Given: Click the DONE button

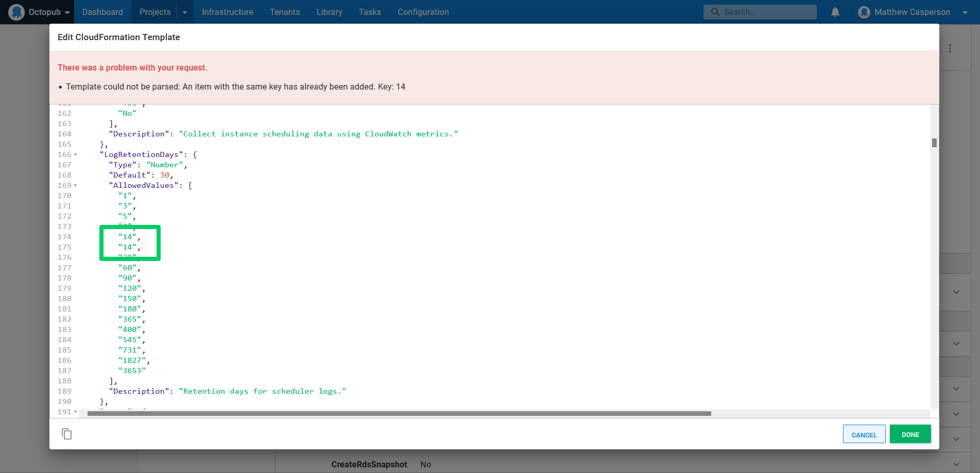Looking at the screenshot, I should 909,434.
